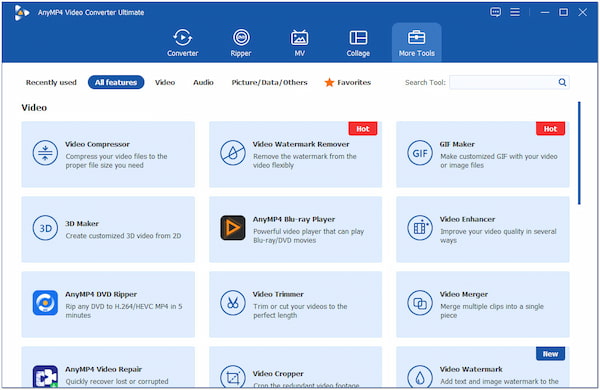Show Picture/Data/Others tools
The image size is (600, 390).
pyautogui.click(x=269, y=82)
